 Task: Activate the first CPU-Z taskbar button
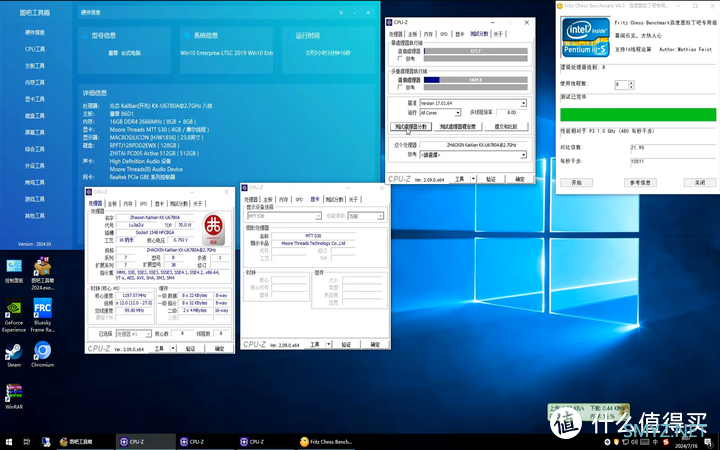point(146,442)
